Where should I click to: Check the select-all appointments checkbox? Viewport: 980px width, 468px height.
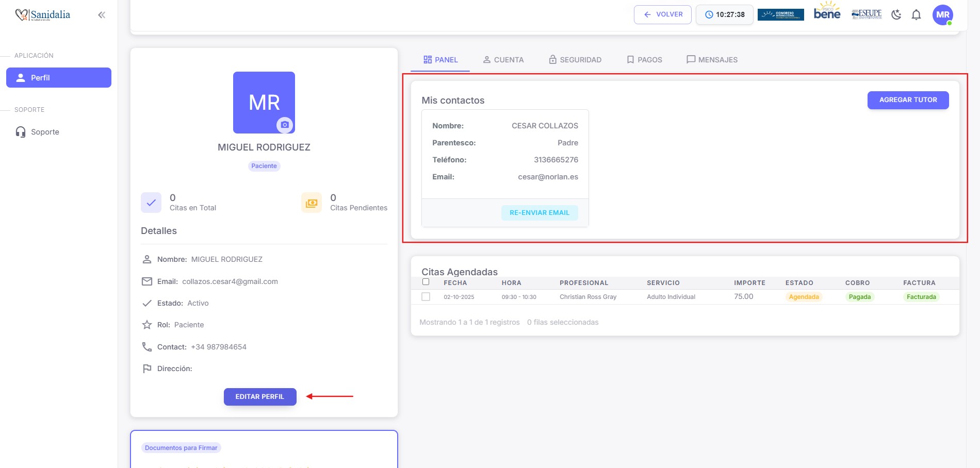[x=426, y=282]
